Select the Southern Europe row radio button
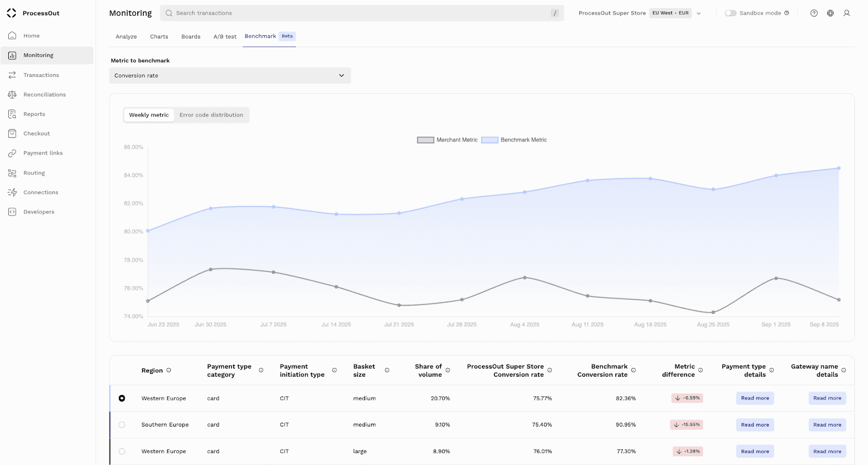The height and width of the screenshot is (465, 868). [122, 425]
